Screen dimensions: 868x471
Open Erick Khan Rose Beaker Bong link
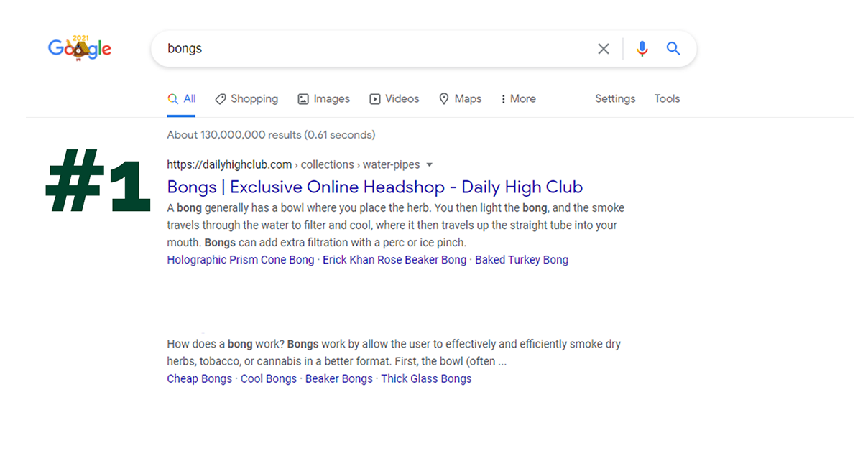click(394, 260)
